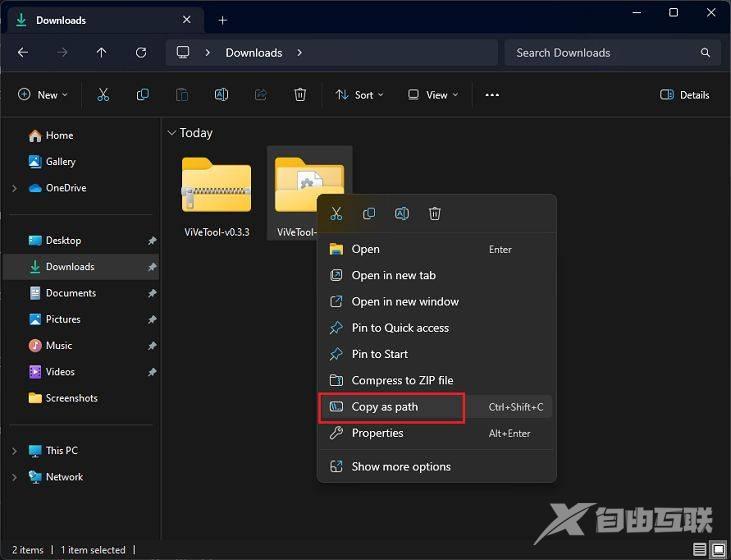The height and width of the screenshot is (560, 731).
Task: Click the '2 items' status bar text
Action: 28,550
